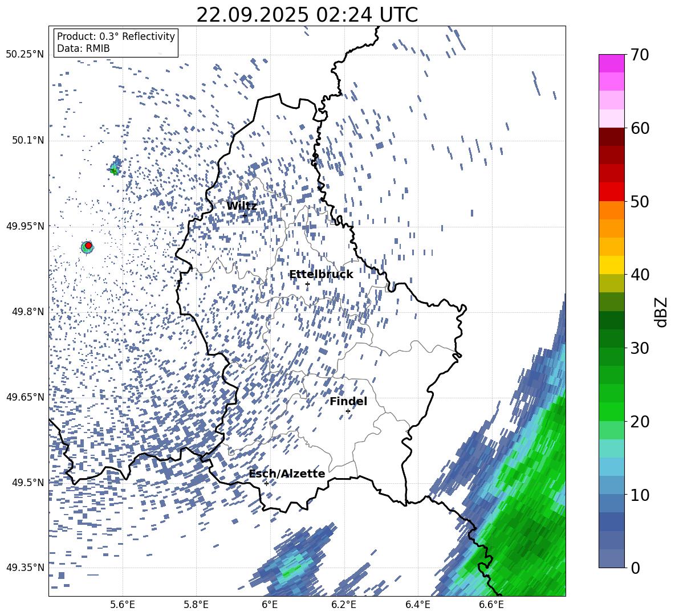This screenshot has height=616, width=675.
Task: Click the cross marker under Findel
Action: (348, 411)
